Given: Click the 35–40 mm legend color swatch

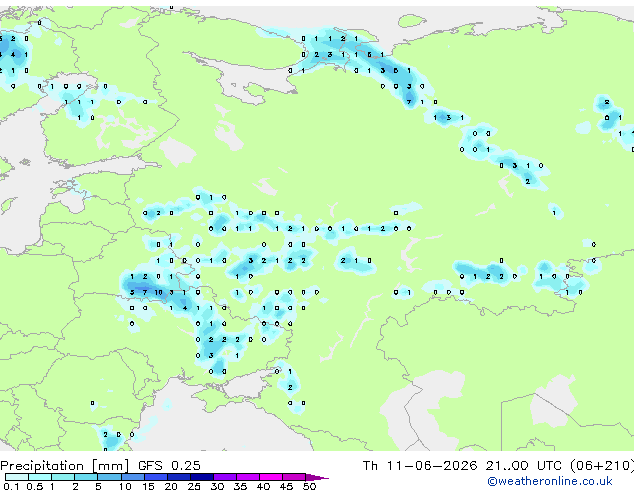Looking at the screenshot, I should tap(248, 477).
